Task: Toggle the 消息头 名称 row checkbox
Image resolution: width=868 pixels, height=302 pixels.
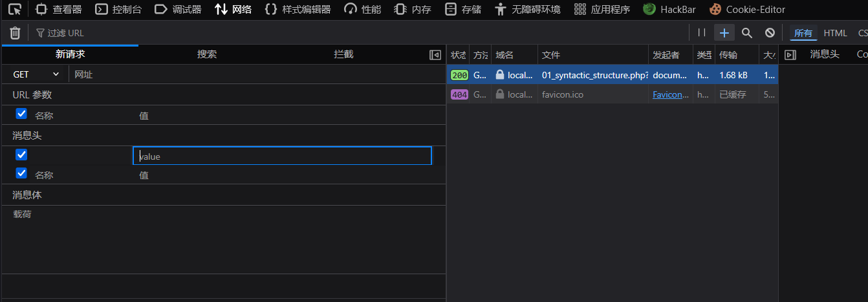Action: (x=21, y=173)
